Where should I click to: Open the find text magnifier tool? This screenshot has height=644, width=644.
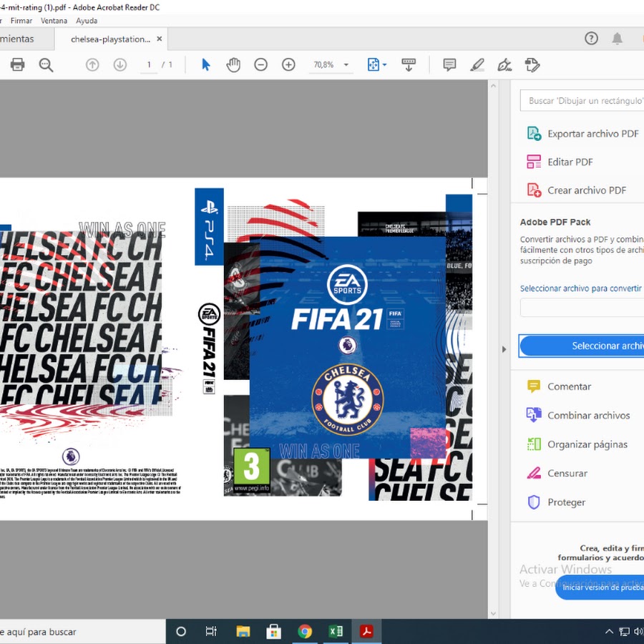[x=46, y=65]
